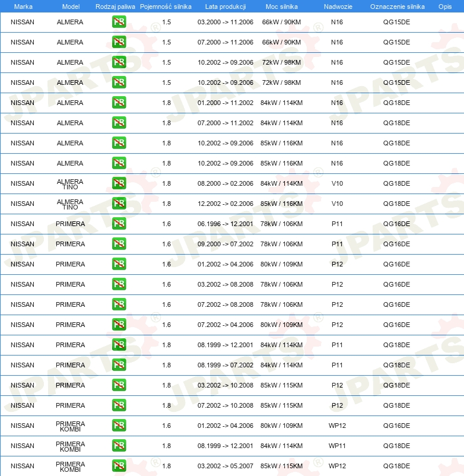Click petrol icon in Almera 01.2000 -> 11.2002 row
This screenshot has height=476, width=464.
(119, 103)
